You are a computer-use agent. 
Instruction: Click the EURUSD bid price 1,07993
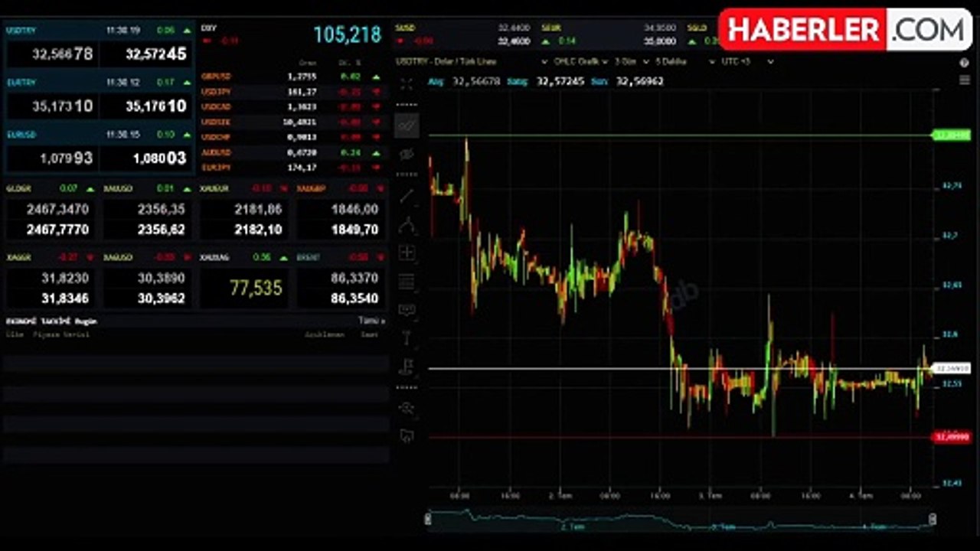pos(53,158)
